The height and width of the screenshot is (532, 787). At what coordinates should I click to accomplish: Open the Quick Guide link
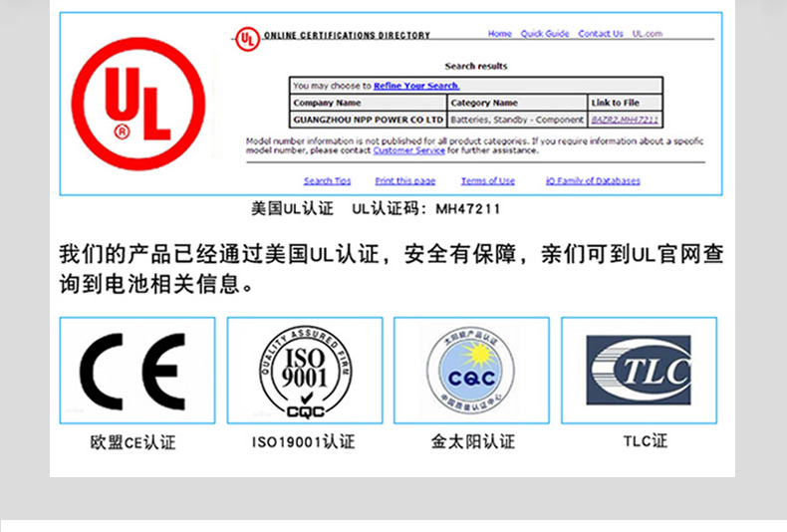tap(545, 34)
